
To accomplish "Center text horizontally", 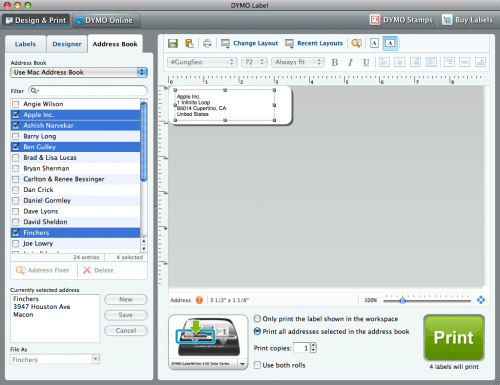I will click(x=400, y=62).
